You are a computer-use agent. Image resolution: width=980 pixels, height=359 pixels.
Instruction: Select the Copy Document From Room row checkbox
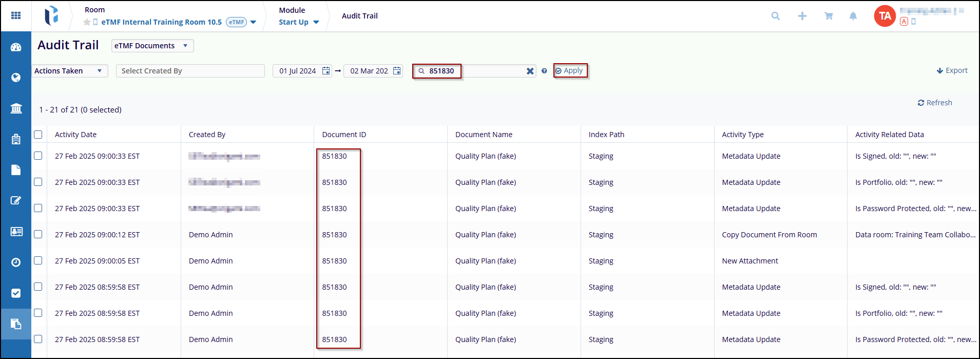(38, 234)
